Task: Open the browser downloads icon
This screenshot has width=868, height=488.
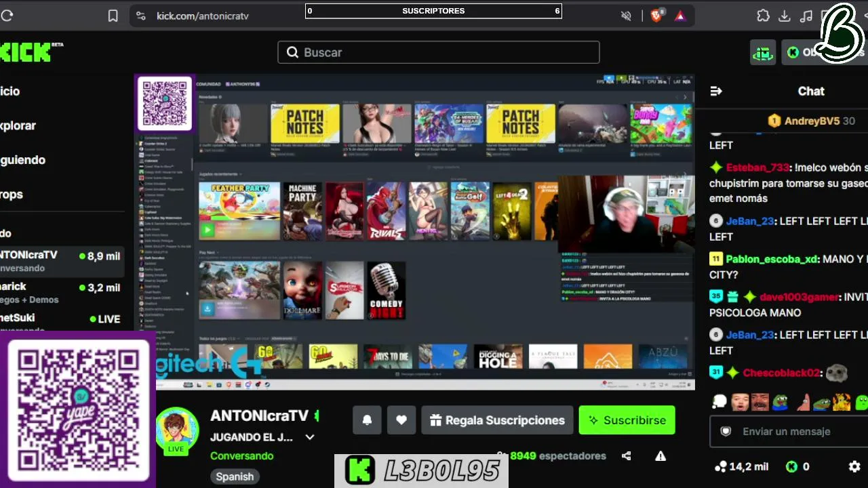Action: (x=785, y=16)
